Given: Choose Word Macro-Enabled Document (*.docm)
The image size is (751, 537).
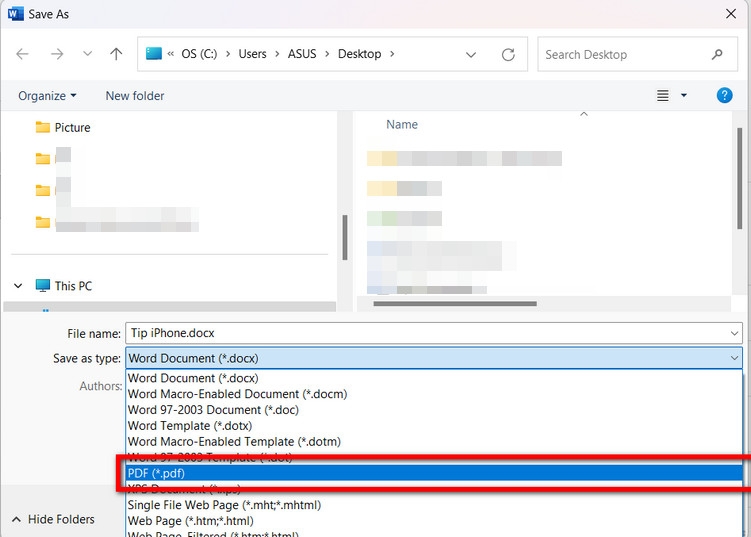Looking at the screenshot, I should tap(434, 394).
